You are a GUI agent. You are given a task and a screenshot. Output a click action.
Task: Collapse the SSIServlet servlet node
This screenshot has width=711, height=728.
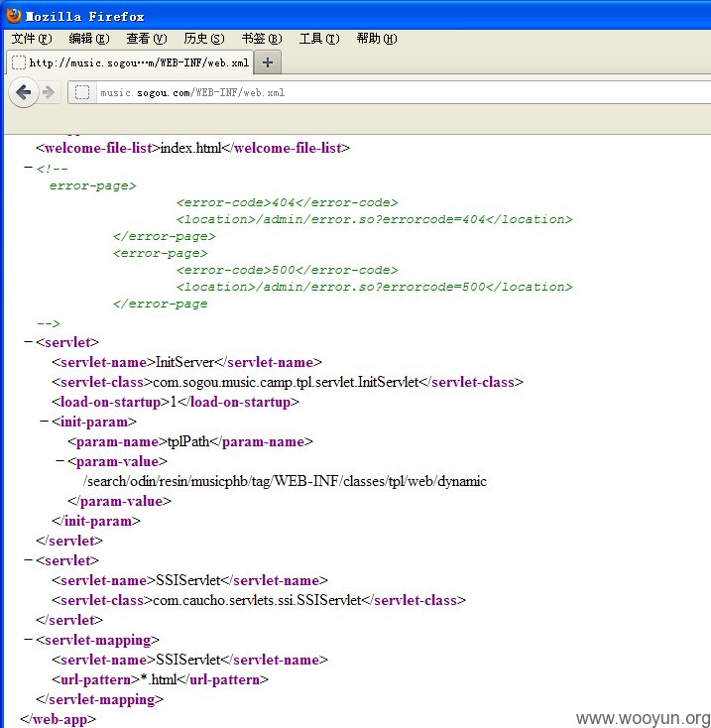pyautogui.click(x=29, y=560)
